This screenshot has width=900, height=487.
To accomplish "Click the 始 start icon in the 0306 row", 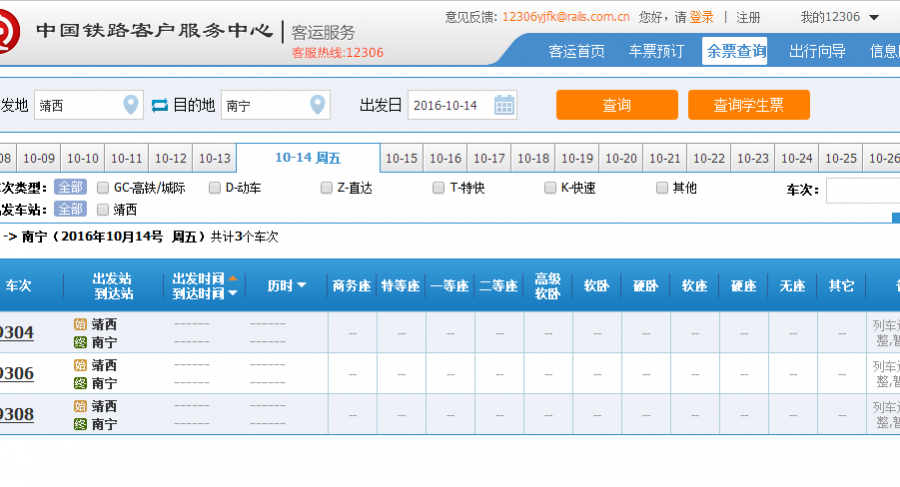I will pos(80,365).
